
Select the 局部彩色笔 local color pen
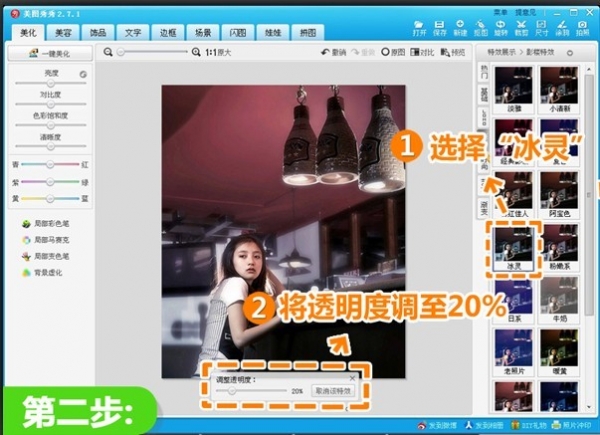click(46, 223)
